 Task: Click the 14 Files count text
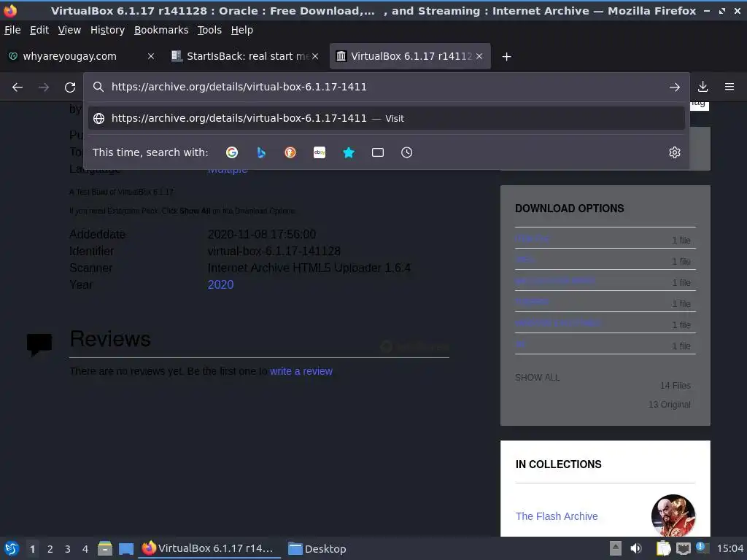(x=675, y=385)
